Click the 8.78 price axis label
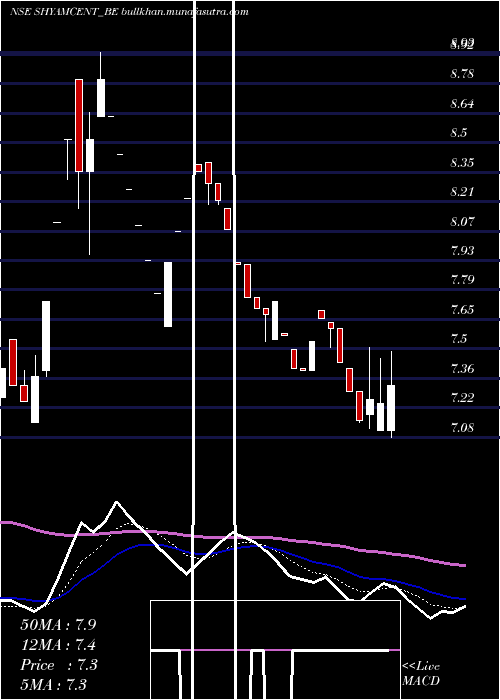 (x=462, y=73)
